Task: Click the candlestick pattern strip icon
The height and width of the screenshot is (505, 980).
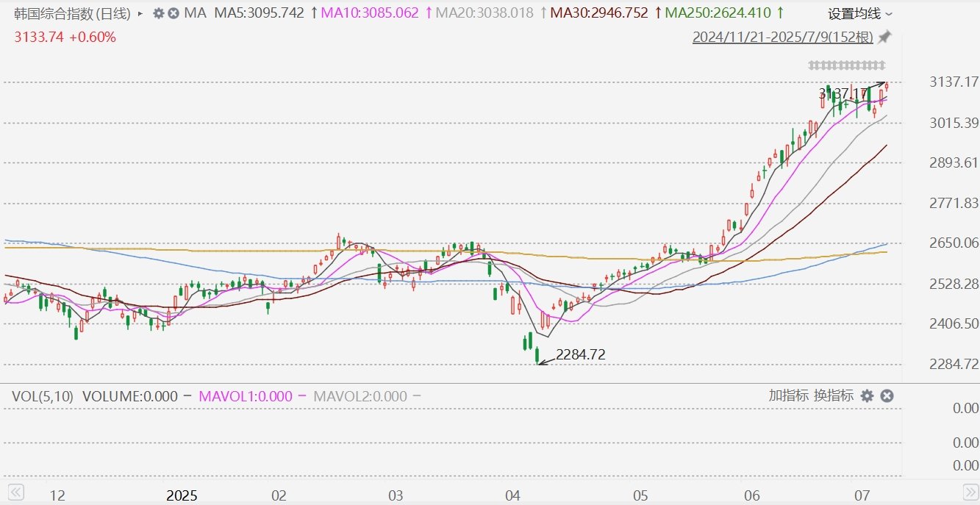Action: (847, 65)
